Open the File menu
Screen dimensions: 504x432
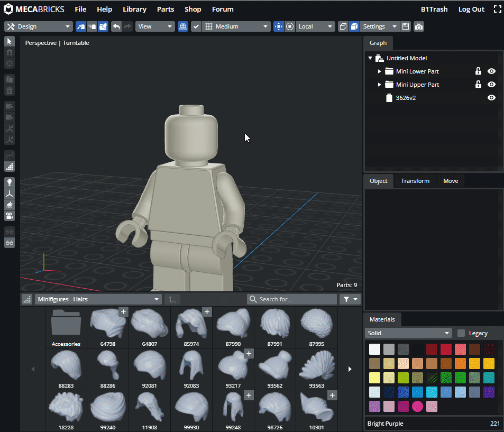pos(80,10)
